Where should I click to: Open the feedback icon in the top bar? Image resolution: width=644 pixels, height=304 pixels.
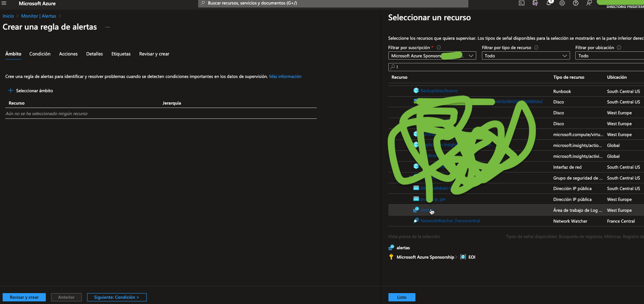click(589, 3)
